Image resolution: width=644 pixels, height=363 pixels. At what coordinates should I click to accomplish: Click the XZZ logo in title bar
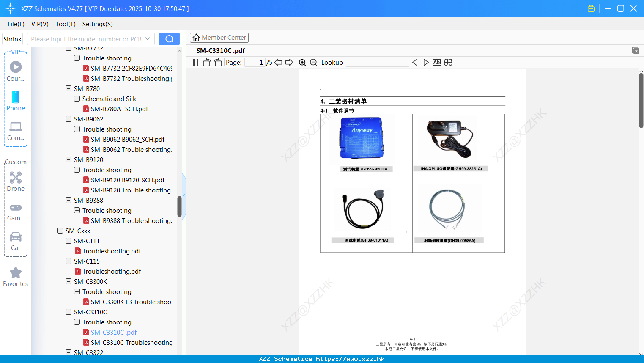click(x=11, y=8)
